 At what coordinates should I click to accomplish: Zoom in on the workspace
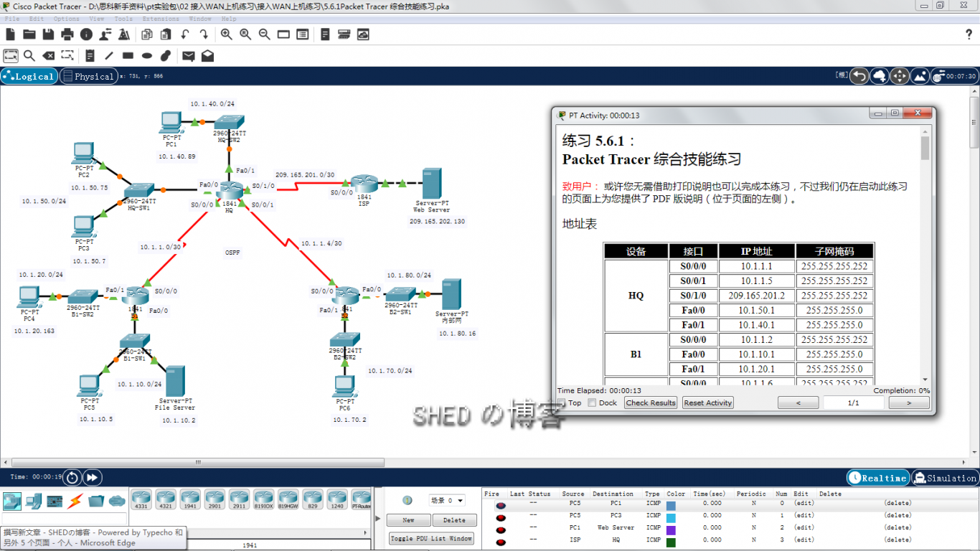click(227, 34)
